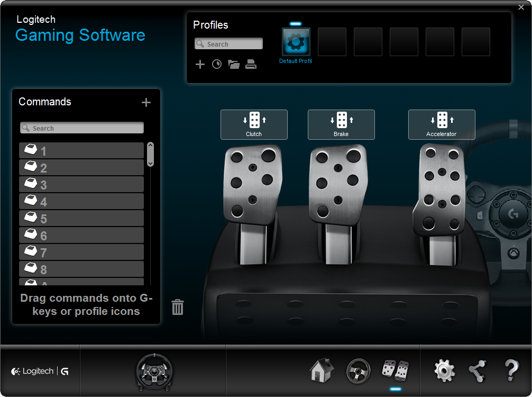Open the import/export profile folder icon
This screenshot has width=532, height=397.
(x=234, y=65)
